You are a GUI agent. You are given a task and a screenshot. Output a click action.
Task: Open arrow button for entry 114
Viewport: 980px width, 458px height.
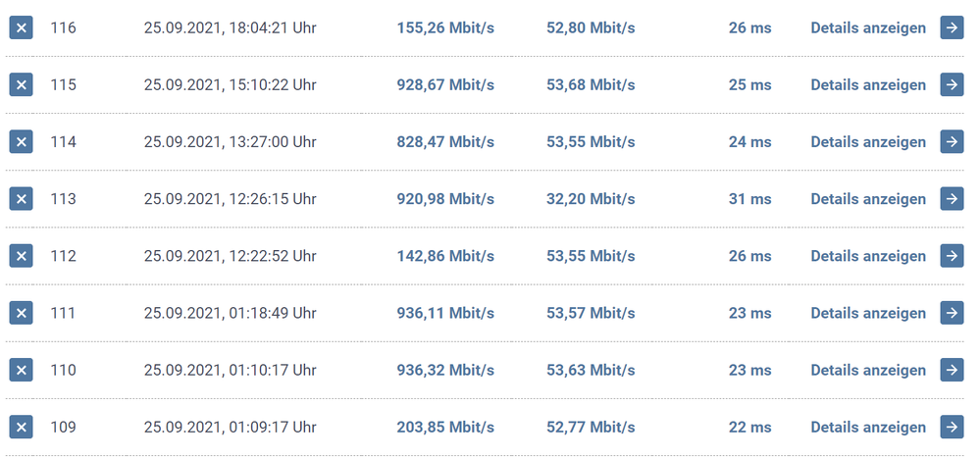click(x=952, y=142)
